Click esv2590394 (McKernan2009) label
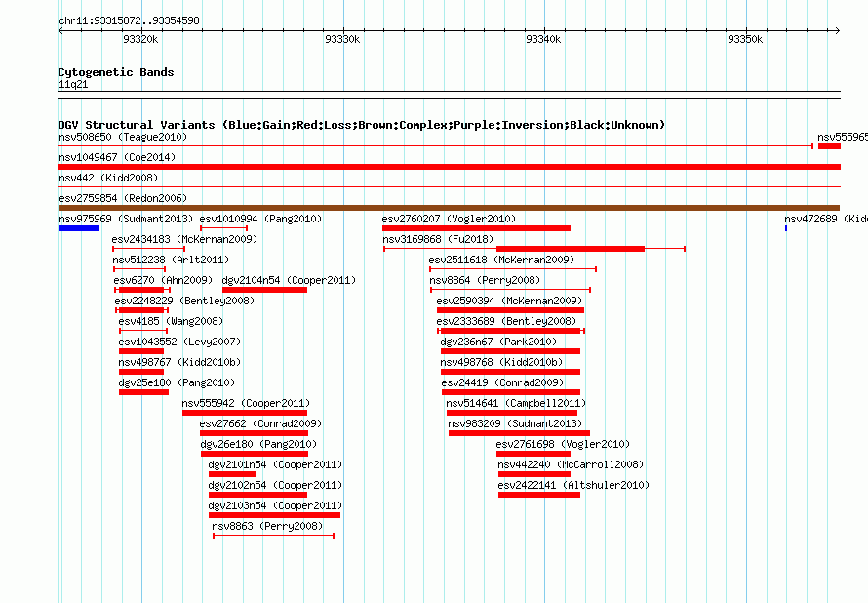The image size is (868, 603). tap(509, 301)
